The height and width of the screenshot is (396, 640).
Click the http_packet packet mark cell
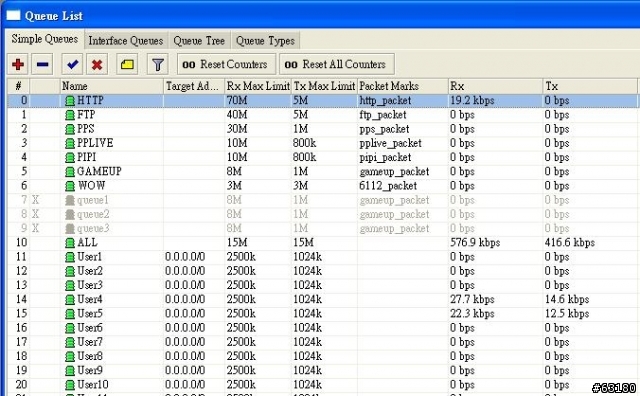385,101
